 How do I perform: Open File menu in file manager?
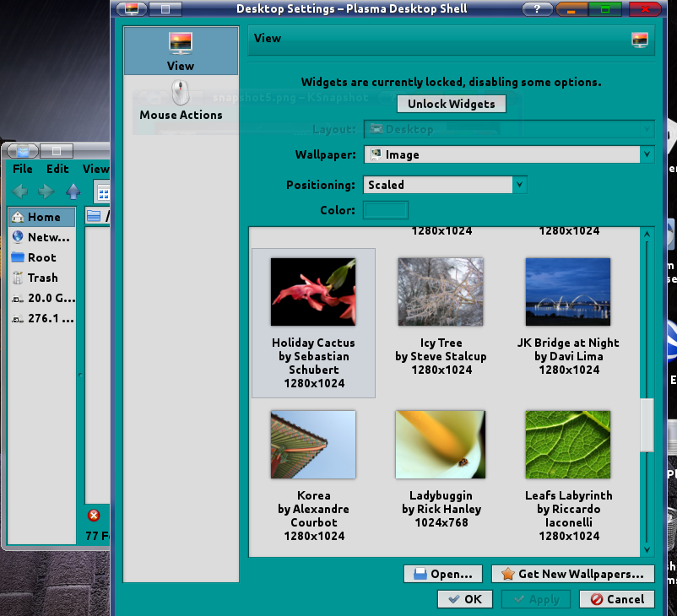[x=23, y=169]
